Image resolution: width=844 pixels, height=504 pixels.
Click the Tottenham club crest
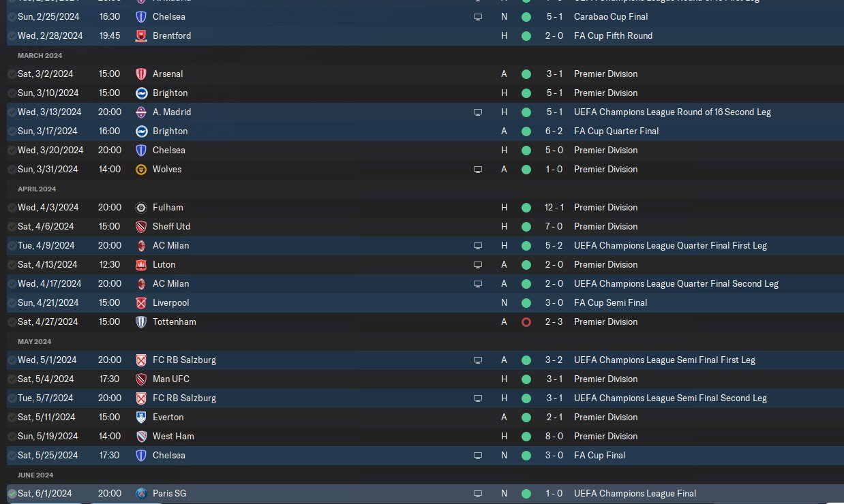[141, 321]
